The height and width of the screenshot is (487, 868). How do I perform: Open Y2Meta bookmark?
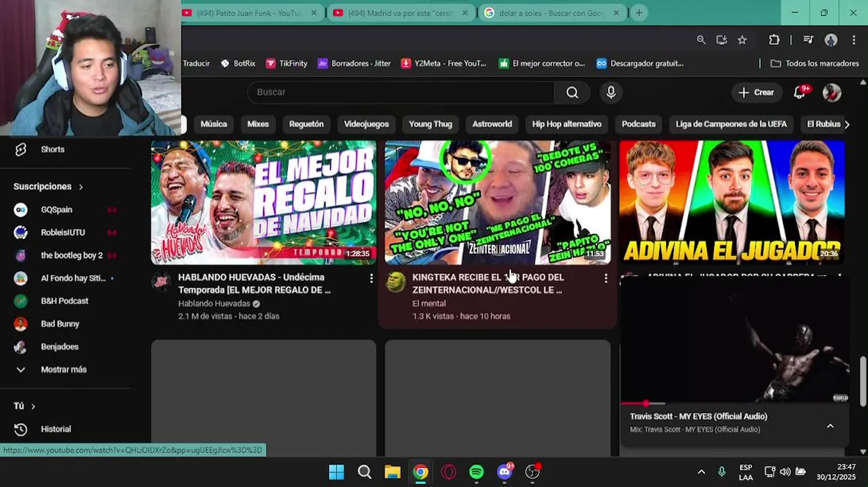coord(443,64)
